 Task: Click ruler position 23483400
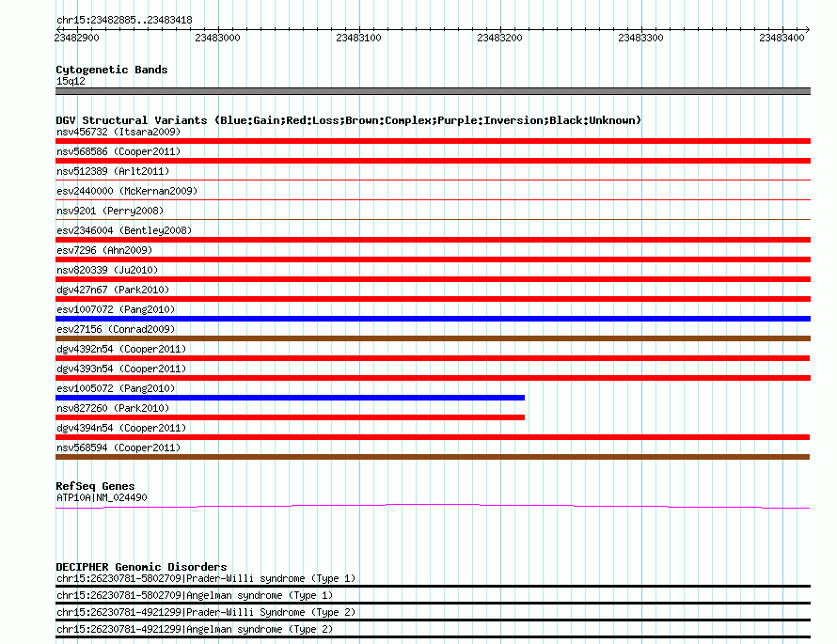[782, 38]
